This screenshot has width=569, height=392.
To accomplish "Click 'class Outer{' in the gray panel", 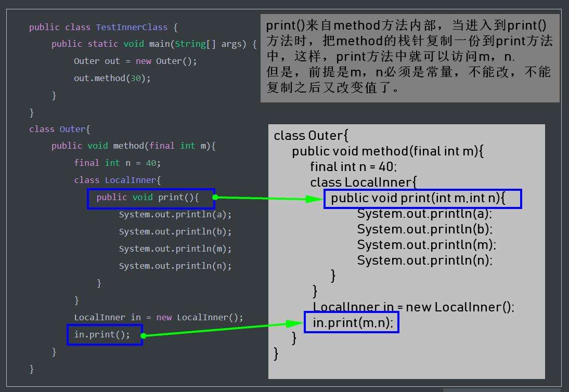I will [x=311, y=136].
